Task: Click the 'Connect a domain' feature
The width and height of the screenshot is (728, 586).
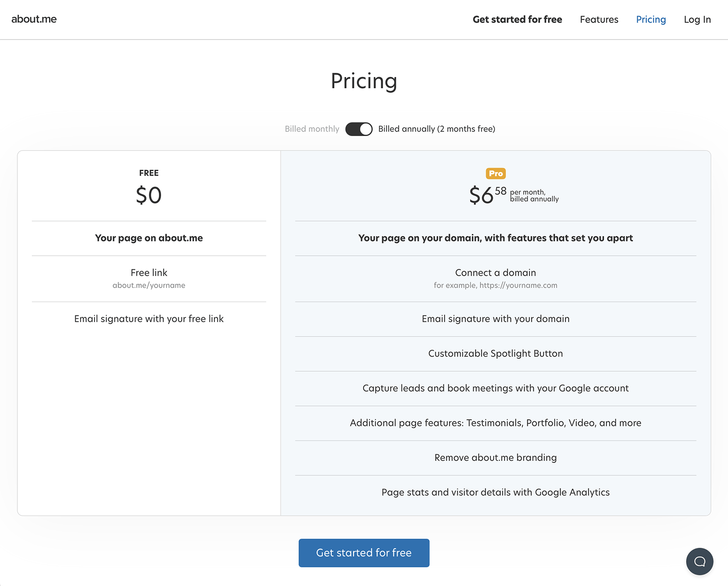Action: (495, 273)
